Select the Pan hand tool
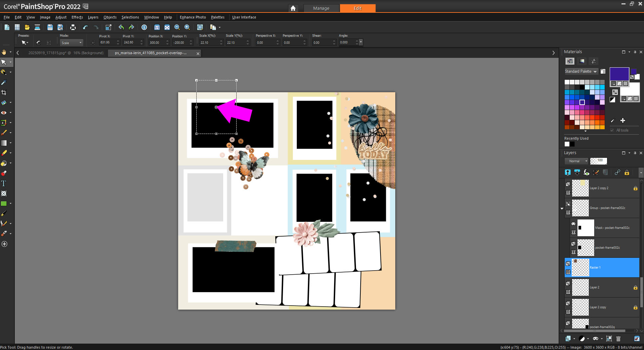The height and width of the screenshot is (350, 644). [x=4, y=52]
